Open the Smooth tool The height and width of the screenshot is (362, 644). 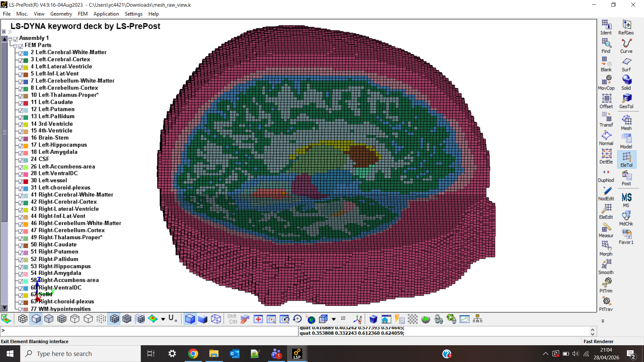coord(606,267)
